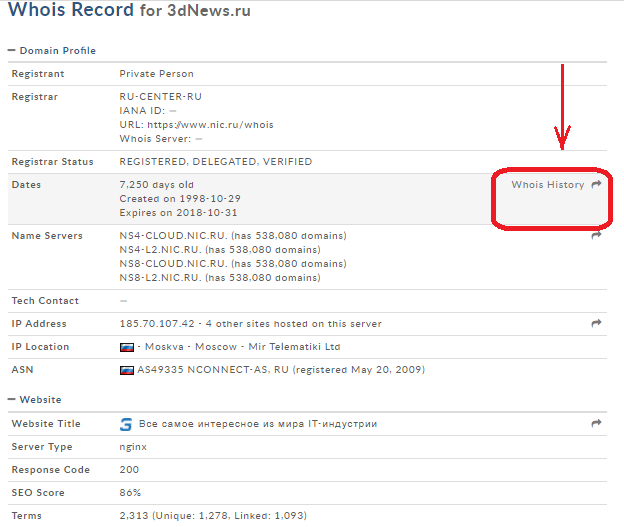The width and height of the screenshot is (624, 527).
Task: Click 'Created on 1998-10-29' date
Action: (180, 199)
